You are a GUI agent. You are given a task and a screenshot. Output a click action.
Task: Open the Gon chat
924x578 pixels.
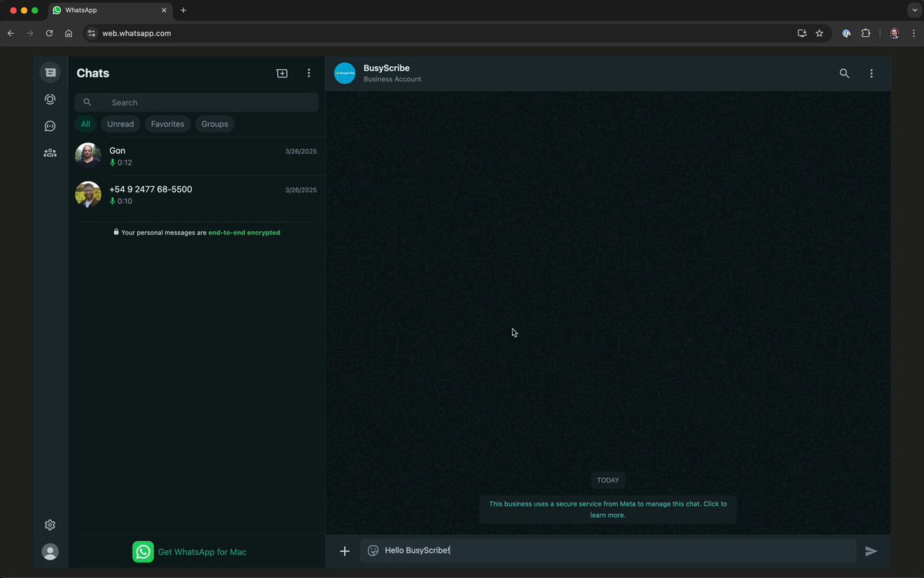[x=196, y=156]
